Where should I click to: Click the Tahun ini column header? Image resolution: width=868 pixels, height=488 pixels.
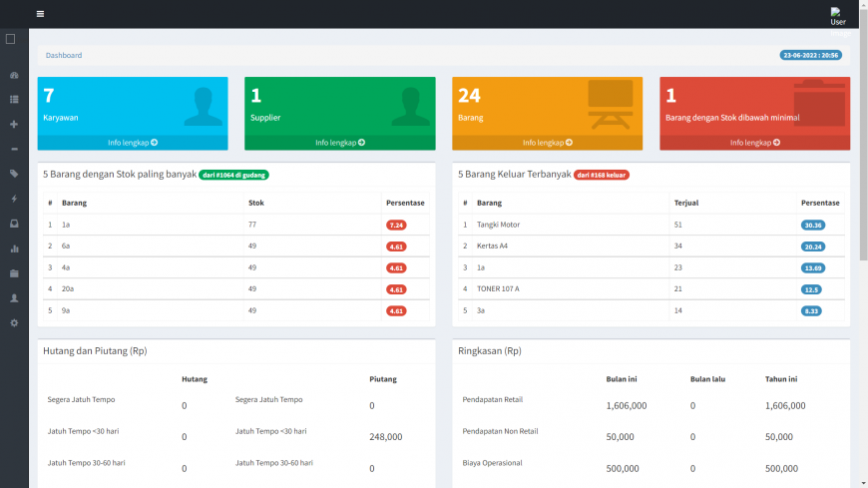[781, 379]
